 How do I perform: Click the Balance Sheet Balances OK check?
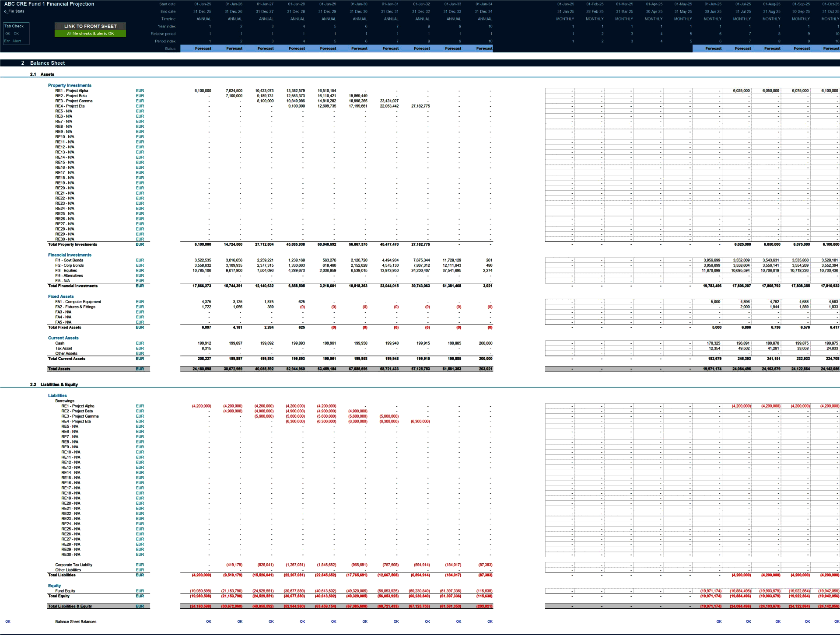(209, 621)
